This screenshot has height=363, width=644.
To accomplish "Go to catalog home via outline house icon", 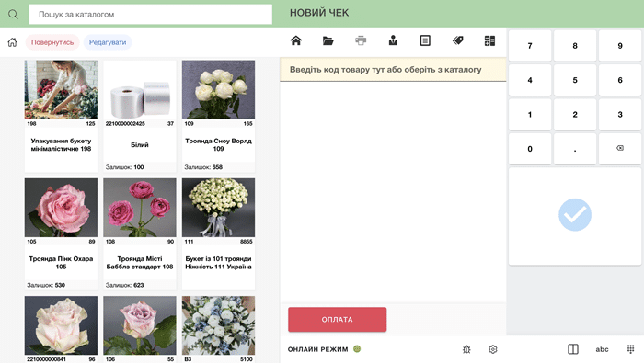I will (12, 42).
